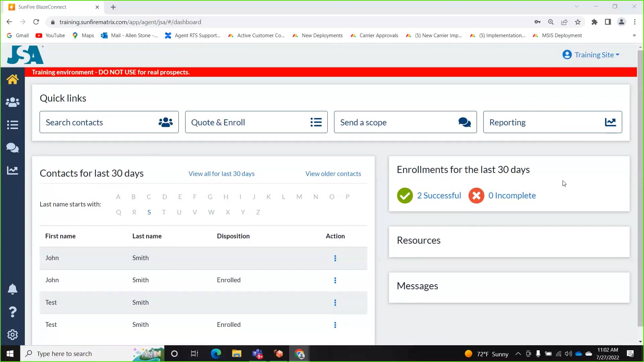Open the Home icon in sidebar
This screenshot has height=362, width=644.
click(12, 79)
